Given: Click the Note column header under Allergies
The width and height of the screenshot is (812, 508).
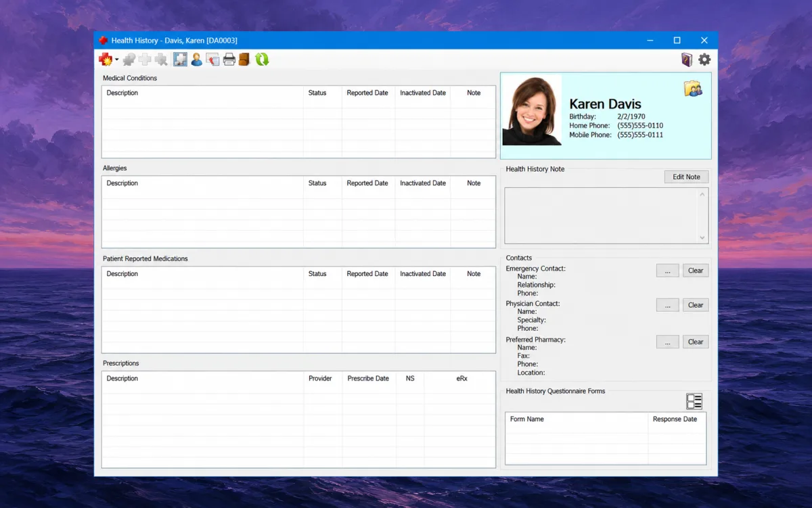Looking at the screenshot, I should 474,183.
